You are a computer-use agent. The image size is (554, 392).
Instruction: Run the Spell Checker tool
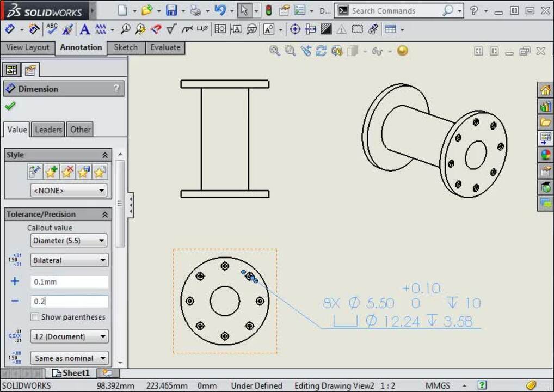coord(52,29)
